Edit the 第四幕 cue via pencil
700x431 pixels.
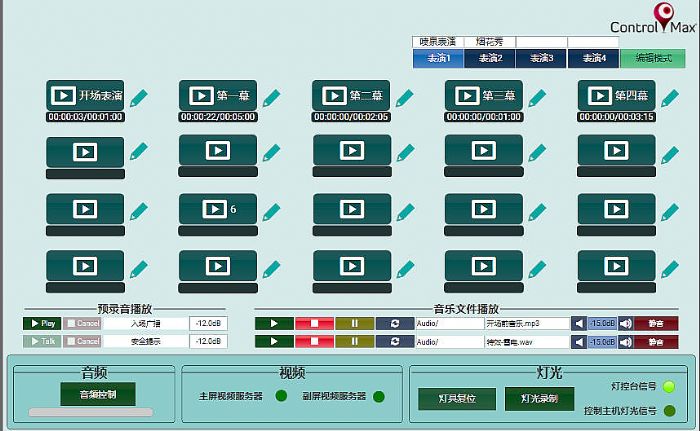pos(670,98)
